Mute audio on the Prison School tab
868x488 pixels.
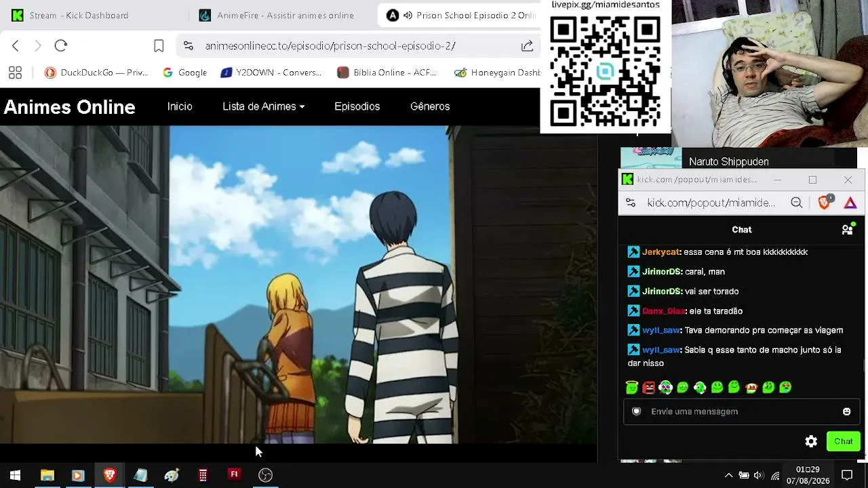click(408, 15)
